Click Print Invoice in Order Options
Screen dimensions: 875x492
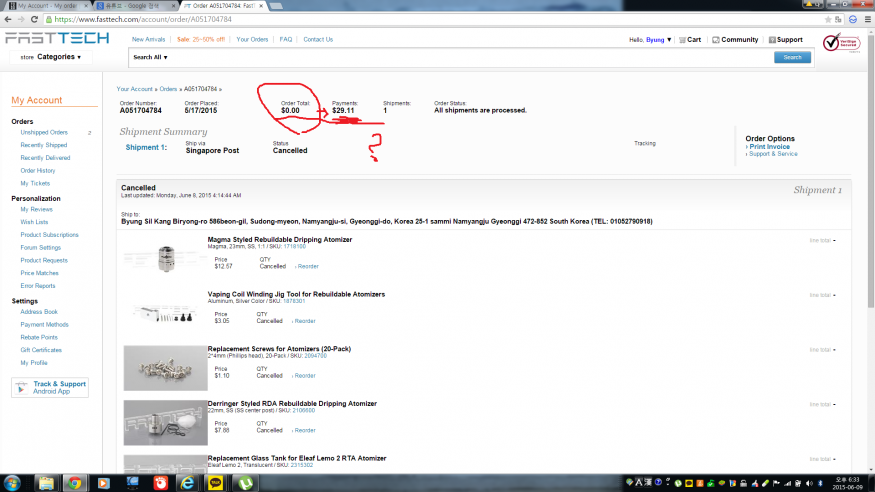coord(770,147)
